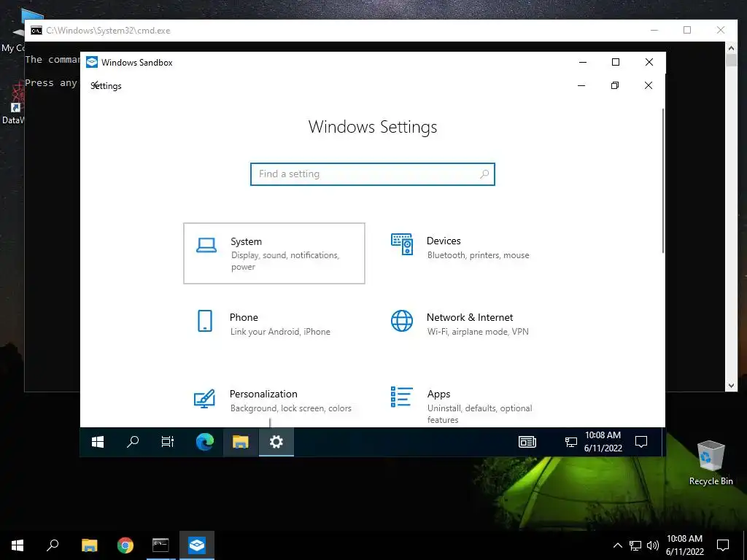Click the Windows Sandbox title bar icon

tap(92, 63)
